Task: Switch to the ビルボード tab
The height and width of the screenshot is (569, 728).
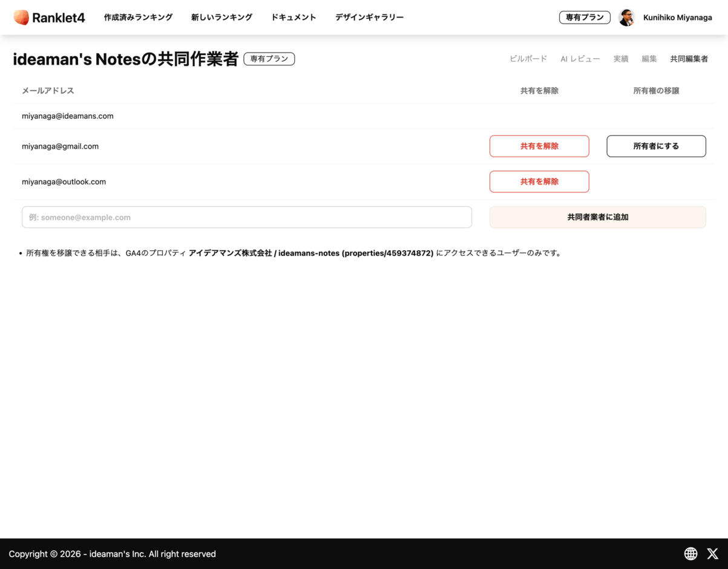Action: click(x=528, y=58)
